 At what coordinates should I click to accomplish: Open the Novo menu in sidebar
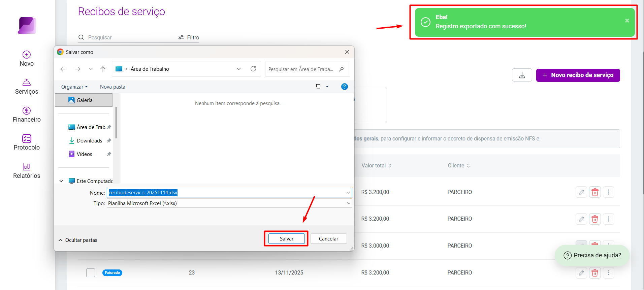pos(27,59)
